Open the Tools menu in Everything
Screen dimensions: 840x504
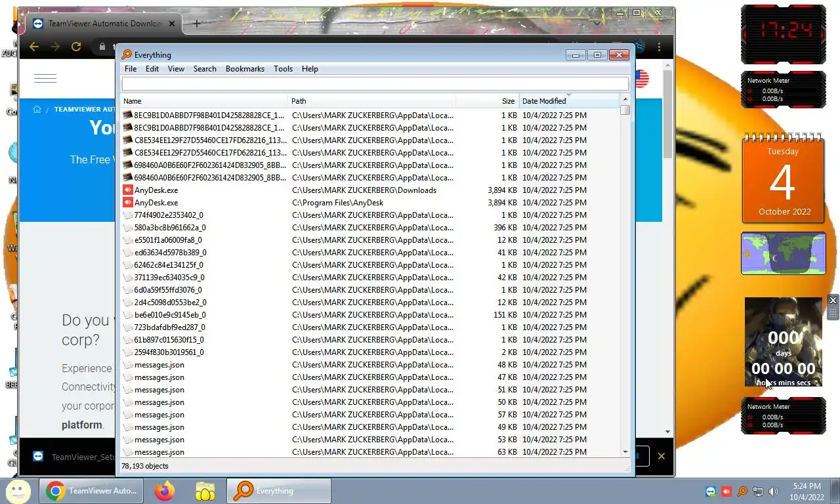click(x=283, y=69)
